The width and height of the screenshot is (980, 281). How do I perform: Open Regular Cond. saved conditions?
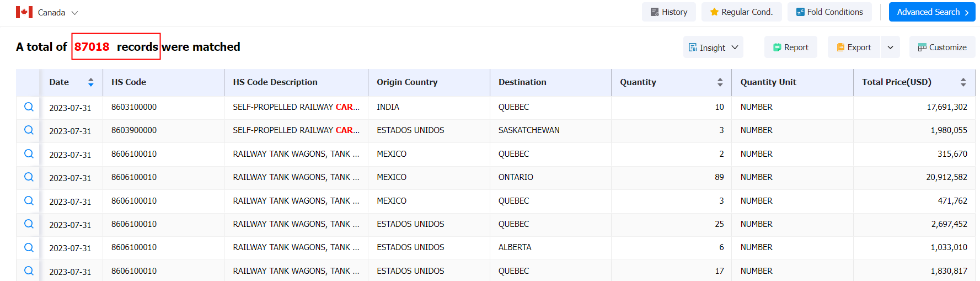741,12
